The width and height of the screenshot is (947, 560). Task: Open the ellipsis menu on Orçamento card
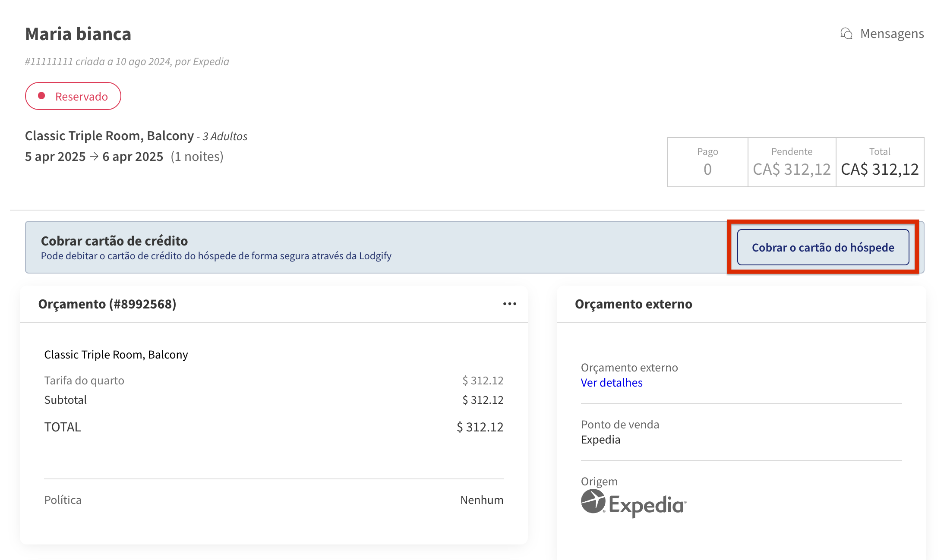(x=509, y=304)
